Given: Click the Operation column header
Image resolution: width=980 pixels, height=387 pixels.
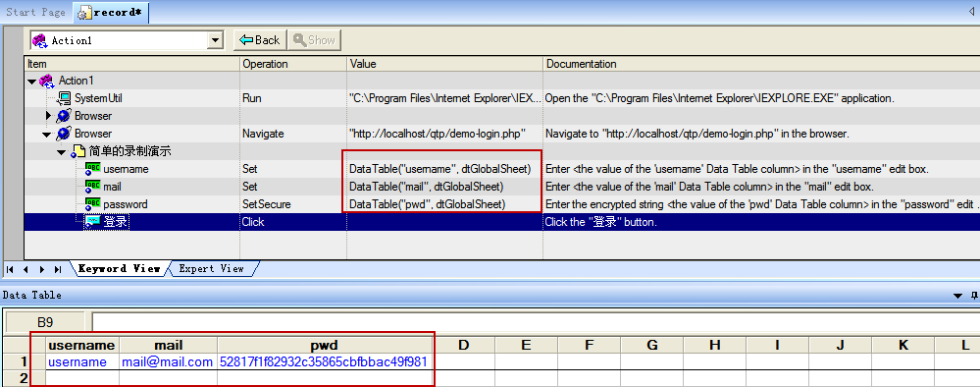Looking at the screenshot, I should [293, 64].
